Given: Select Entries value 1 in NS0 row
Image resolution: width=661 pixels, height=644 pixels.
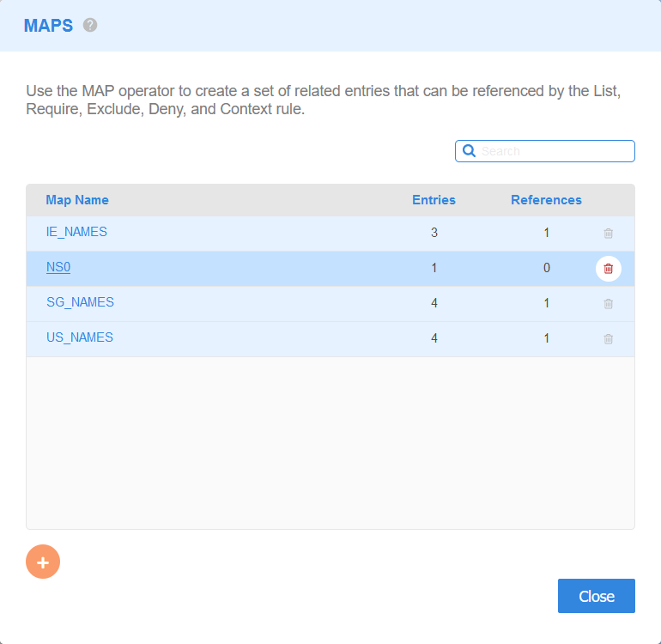Looking at the screenshot, I should [x=434, y=268].
